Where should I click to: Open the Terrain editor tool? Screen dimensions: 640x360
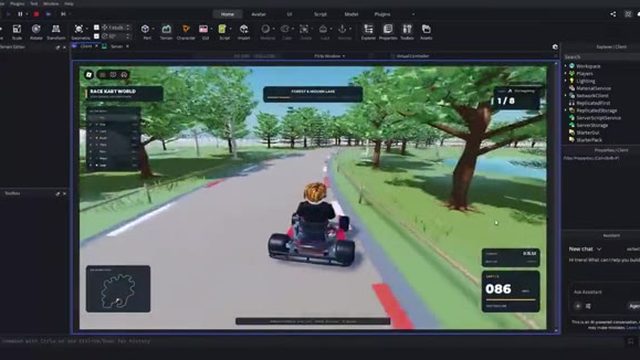[x=166, y=32]
